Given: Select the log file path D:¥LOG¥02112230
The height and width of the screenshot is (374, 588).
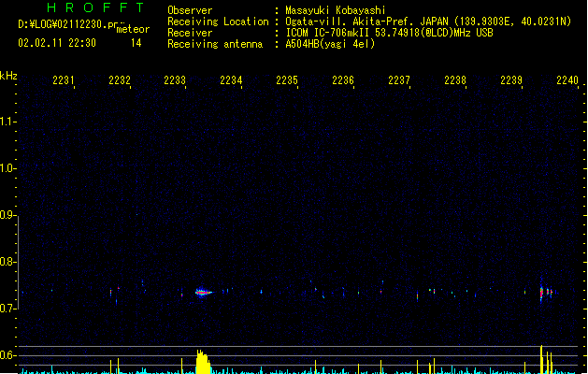Looking at the screenshot, I should 67,24.
